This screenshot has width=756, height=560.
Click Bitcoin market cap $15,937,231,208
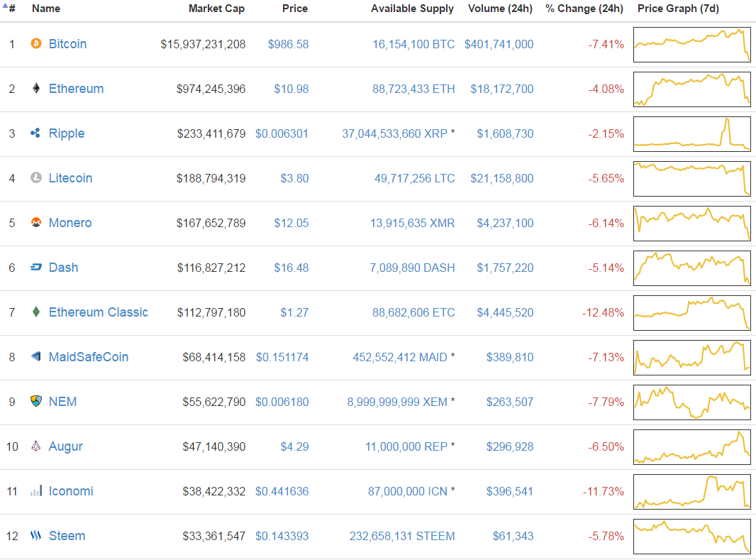point(203,45)
